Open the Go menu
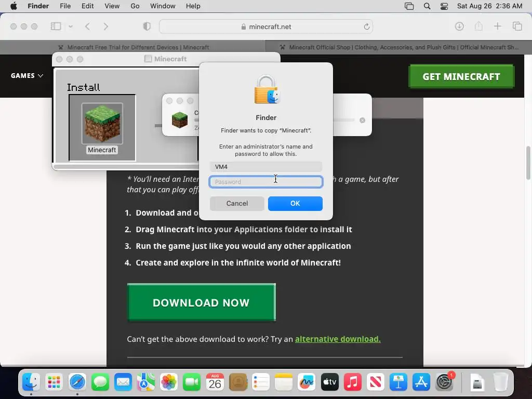This screenshot has height=399, width=532. click(x=135, y=6)
